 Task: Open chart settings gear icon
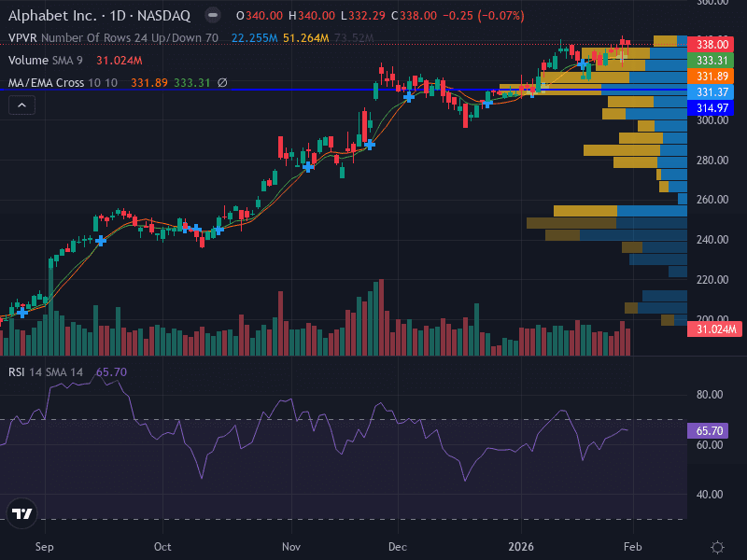(717, 547)
